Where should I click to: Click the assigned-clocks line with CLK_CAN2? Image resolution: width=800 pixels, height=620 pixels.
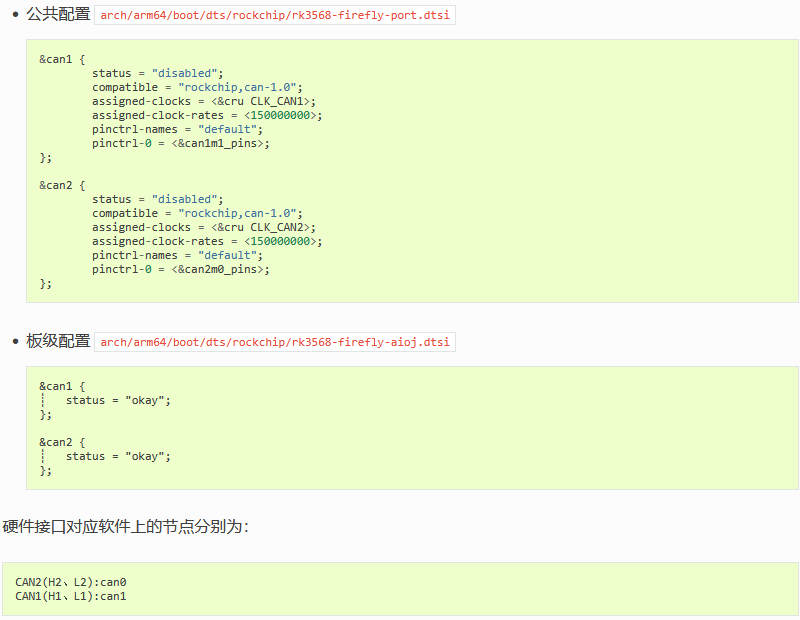204,227
